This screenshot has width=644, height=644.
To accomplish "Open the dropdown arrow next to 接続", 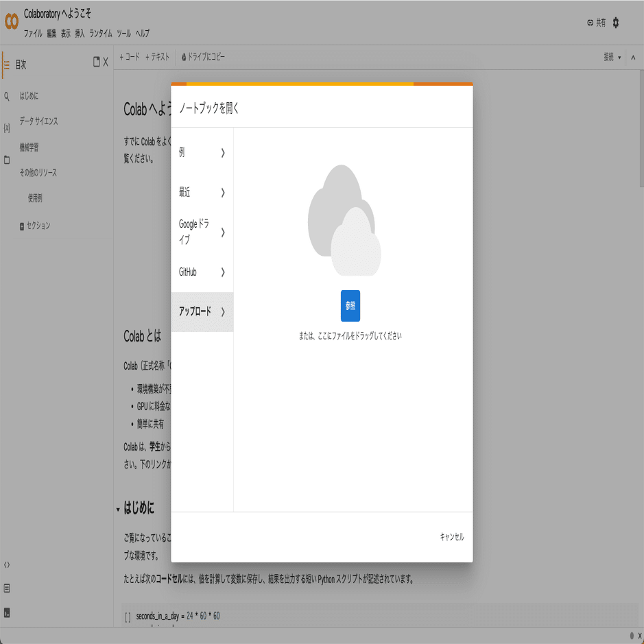I will coord(619,58).
